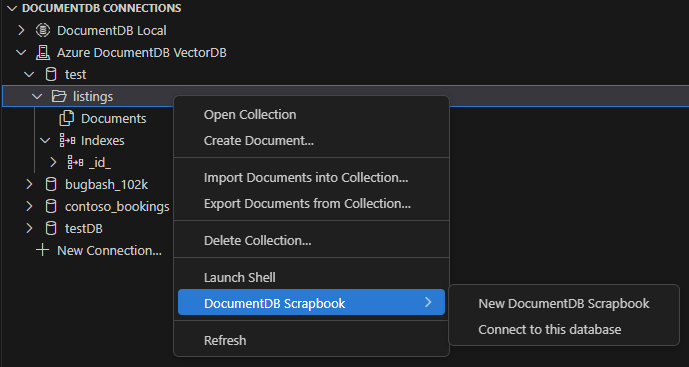Choose Launch Shell from context menu

coord(311,277)
